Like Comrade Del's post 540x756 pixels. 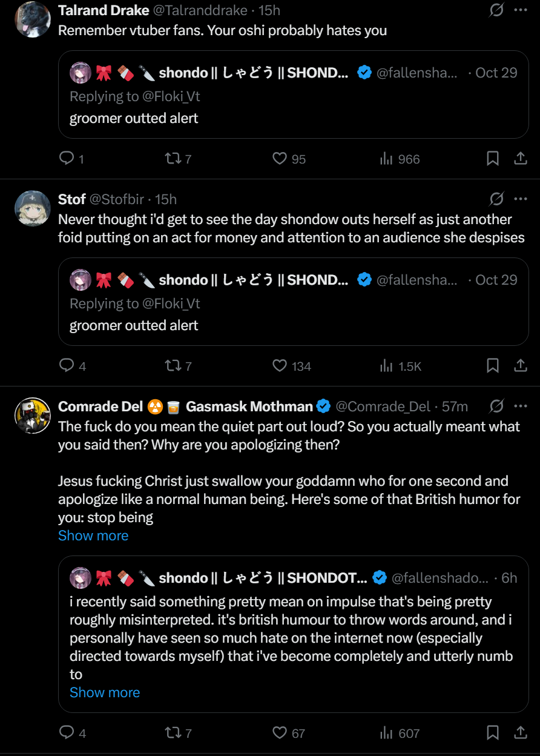click(x=279, y=733)
